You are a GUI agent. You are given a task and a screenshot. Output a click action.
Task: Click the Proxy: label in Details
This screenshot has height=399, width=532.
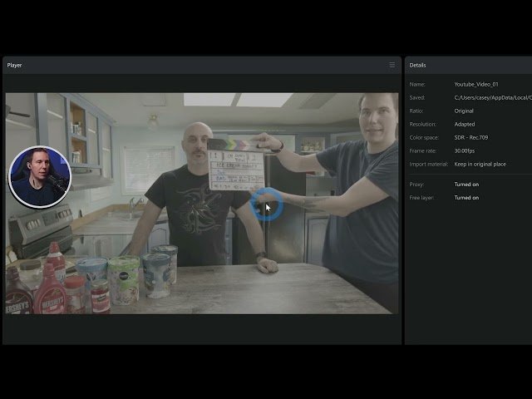coord(417,184)
